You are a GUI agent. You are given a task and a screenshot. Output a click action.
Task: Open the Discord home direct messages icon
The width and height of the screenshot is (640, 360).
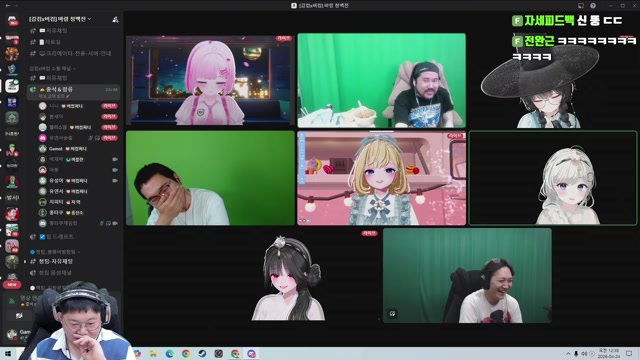12,20
